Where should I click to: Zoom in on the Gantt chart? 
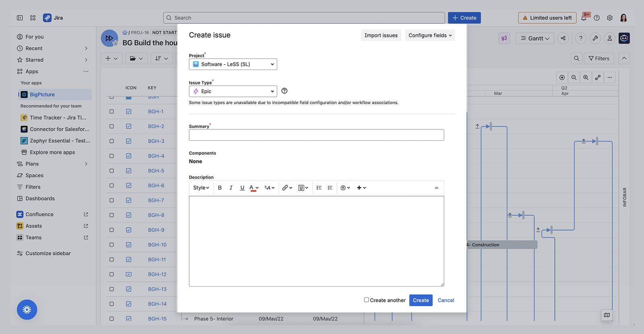pos(586,78)
